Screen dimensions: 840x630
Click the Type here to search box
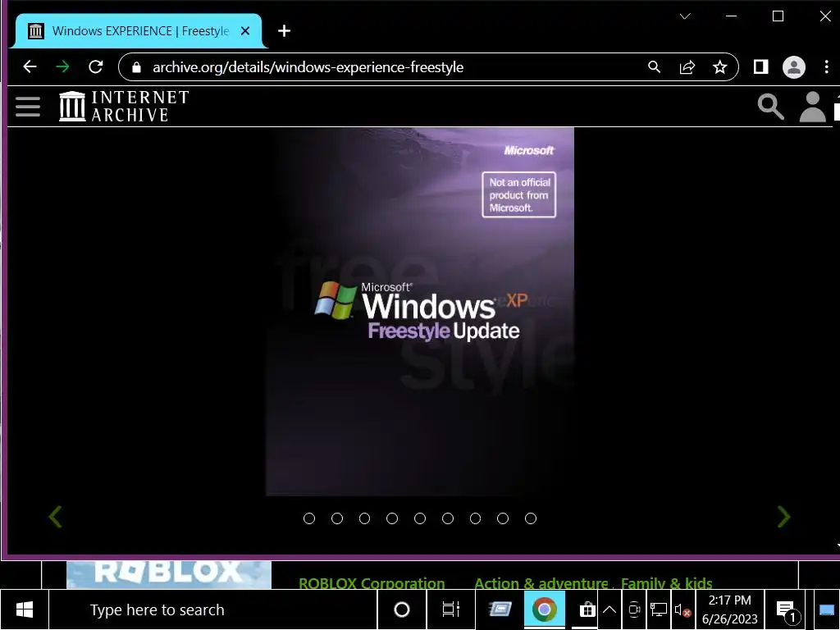[x=213, y=609]
